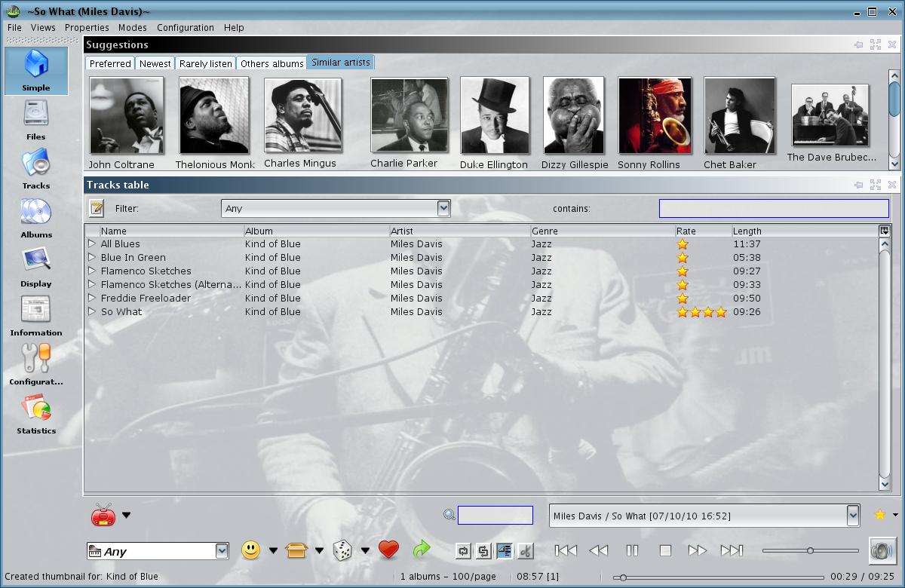The width and height of the screenshot is (905, 588).
Task: Switch to the Albums perspective
Action: click(36, 218)
